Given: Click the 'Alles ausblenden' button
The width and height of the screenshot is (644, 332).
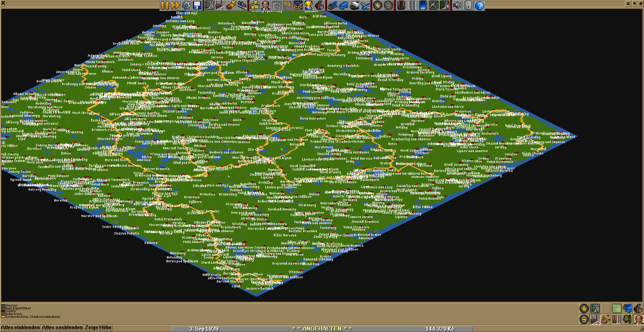Looking at the screenshot, I should coord(62,327).
